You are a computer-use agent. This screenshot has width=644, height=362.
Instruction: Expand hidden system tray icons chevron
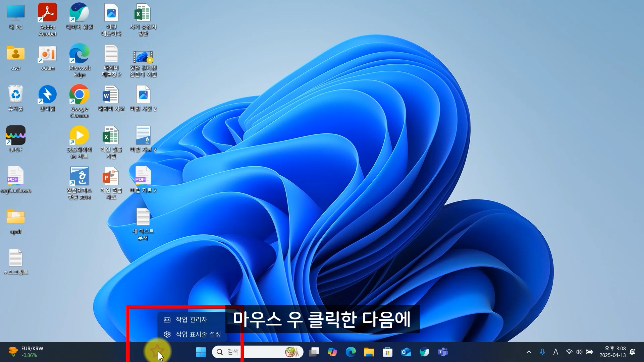click(x=529, y=352)
